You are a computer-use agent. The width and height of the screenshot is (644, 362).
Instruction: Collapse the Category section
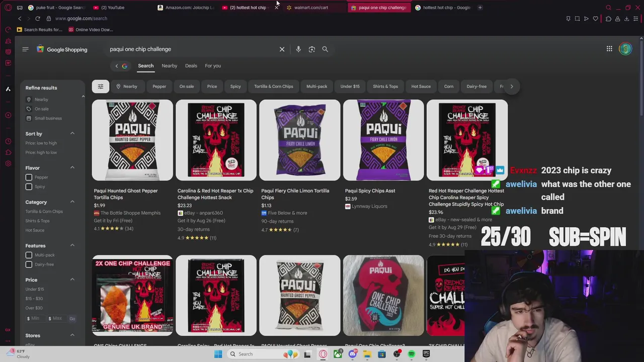[x=72, y=202]
